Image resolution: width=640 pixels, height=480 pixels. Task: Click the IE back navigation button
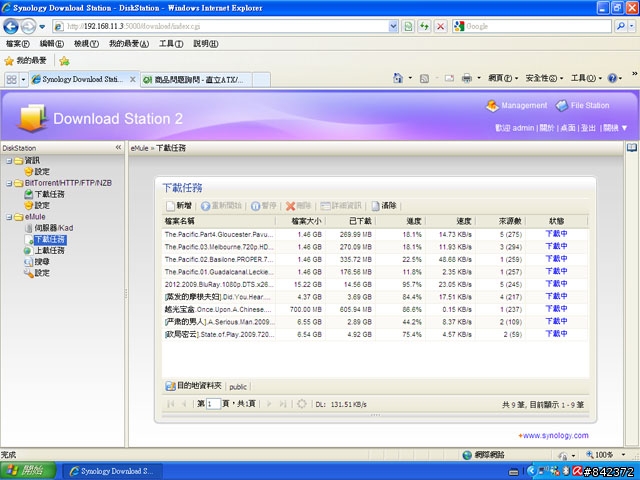pos(11,27)
